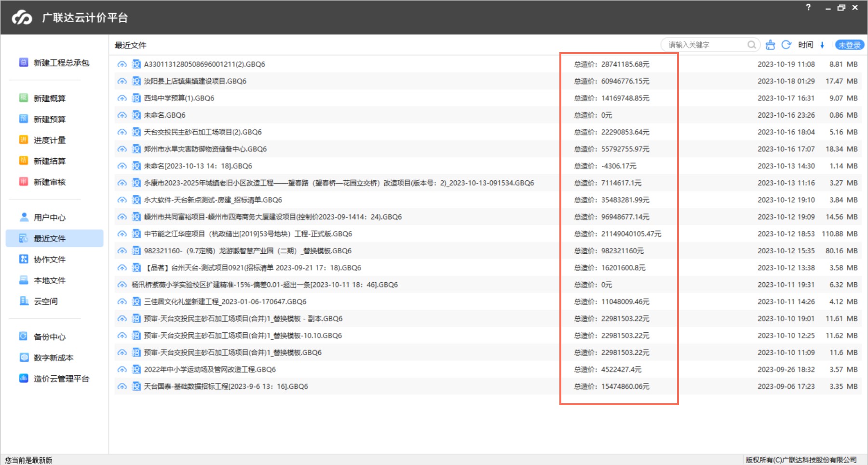868x465 pixels.
Task: Click file type icon of 郑州市水旱灾害 file
Action: (x=136, y=149)
